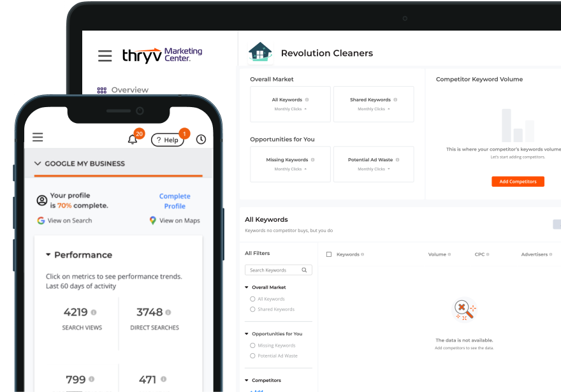Click the info icon beside Missing Keywords card
Viewport: 561px width, 392px height.
tap(313, 160)
